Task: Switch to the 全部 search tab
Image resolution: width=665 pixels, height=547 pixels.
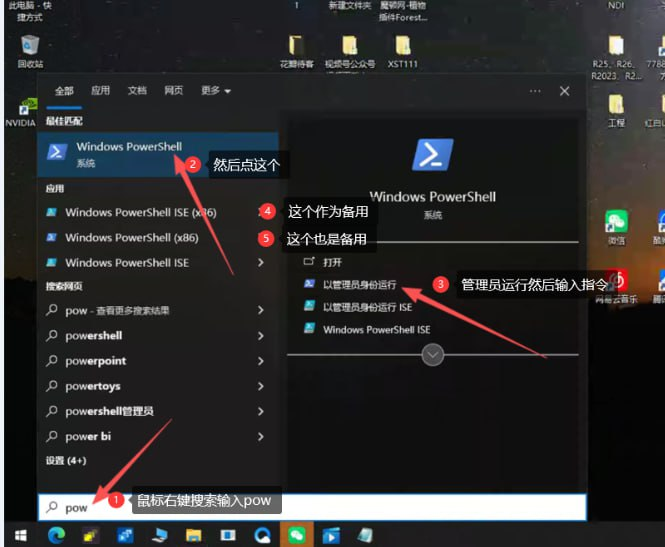Action: pos(64,91)
